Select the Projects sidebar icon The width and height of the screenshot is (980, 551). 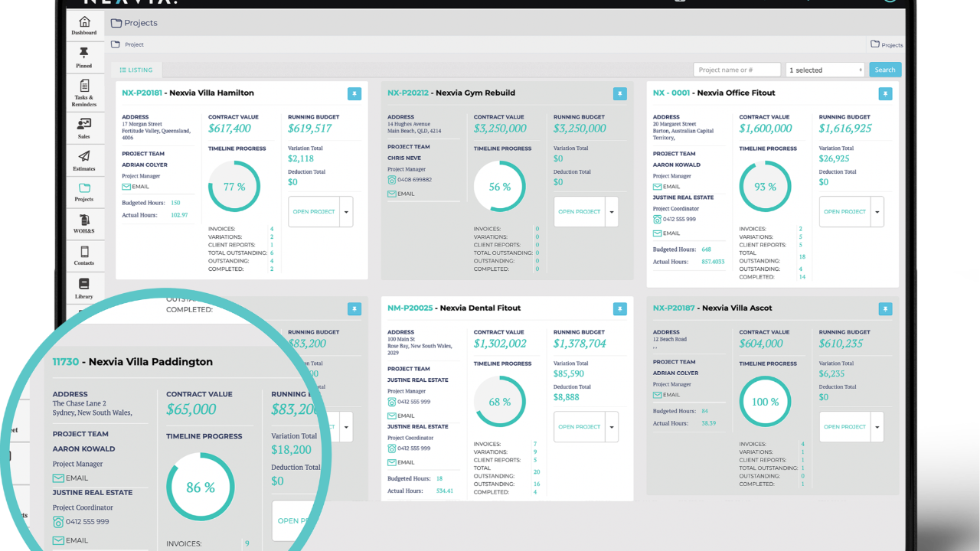84,191
